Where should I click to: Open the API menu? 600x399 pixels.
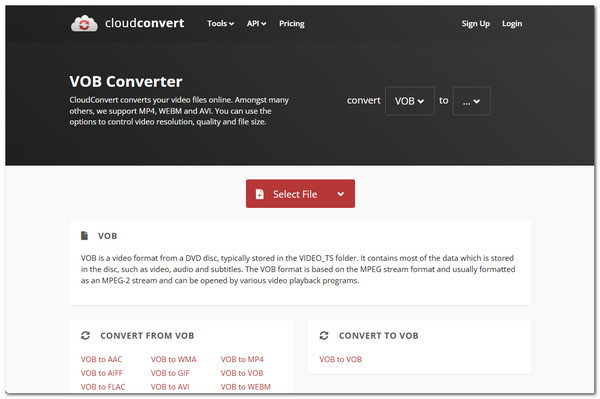pos(256,24)
